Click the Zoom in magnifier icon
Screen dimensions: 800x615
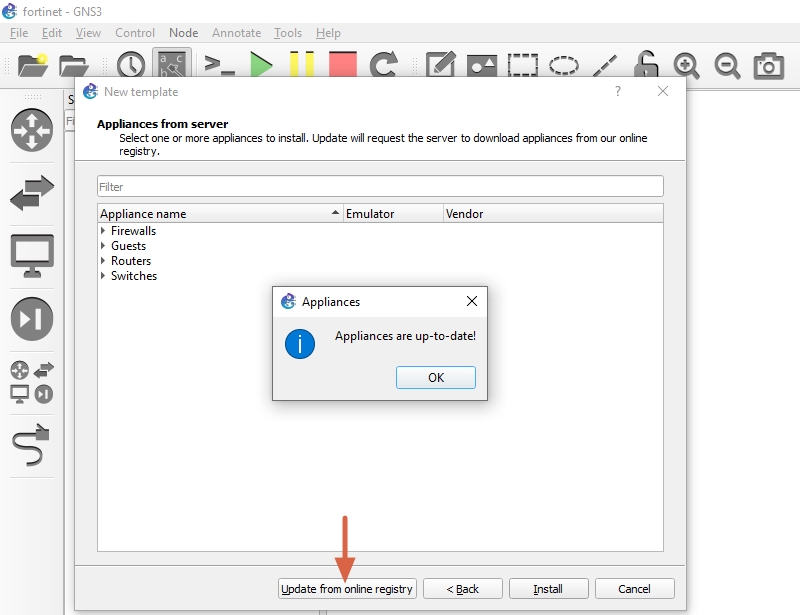click(686, 66)
